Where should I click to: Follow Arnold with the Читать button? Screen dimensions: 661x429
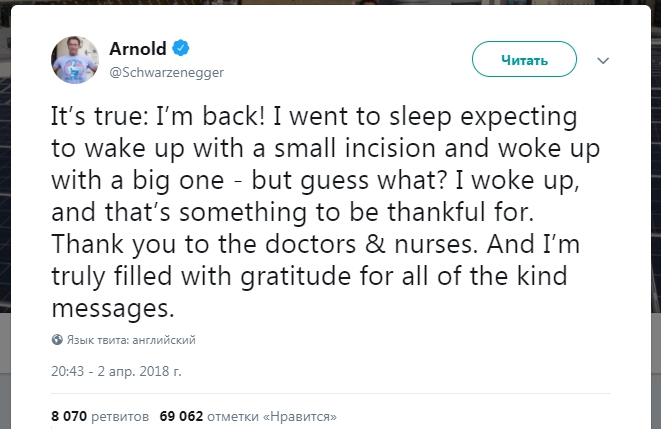point(524,59)
